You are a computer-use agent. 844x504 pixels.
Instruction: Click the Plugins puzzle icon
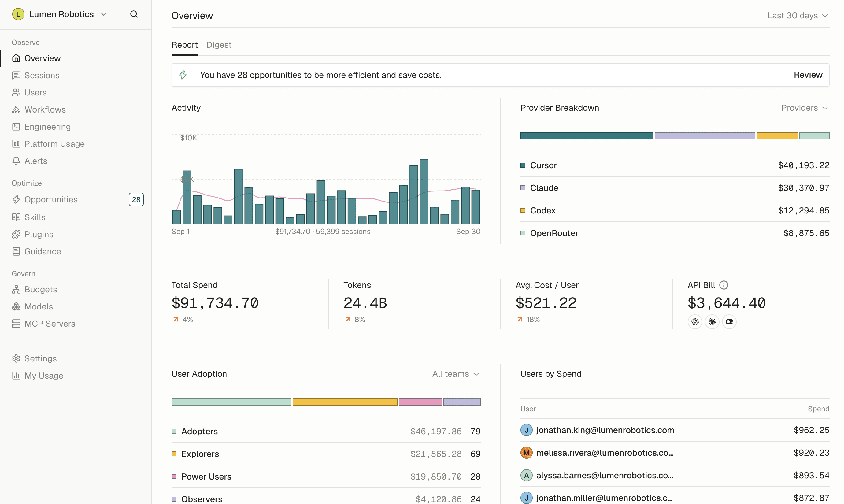tap(16, 234)
